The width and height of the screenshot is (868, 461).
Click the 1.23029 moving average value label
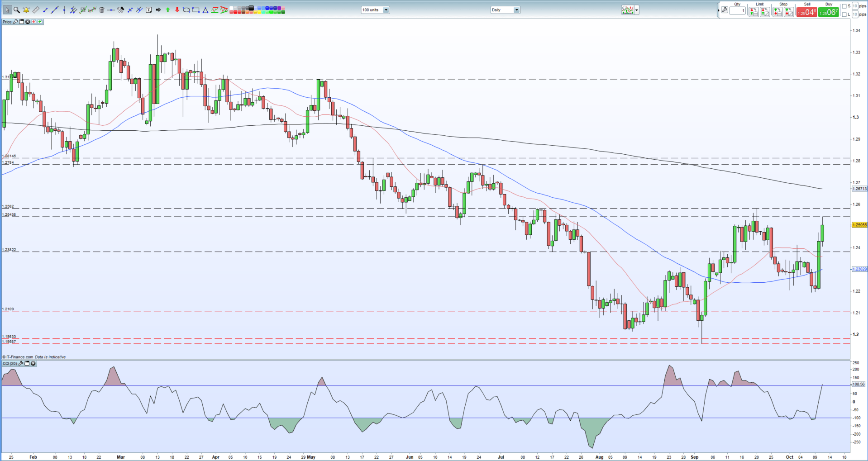[x=859, y=269]
